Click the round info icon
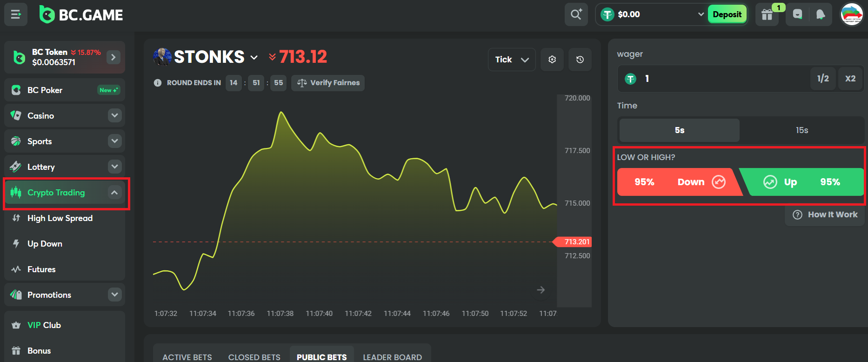 pyautogui.click(x=158, y=83)
